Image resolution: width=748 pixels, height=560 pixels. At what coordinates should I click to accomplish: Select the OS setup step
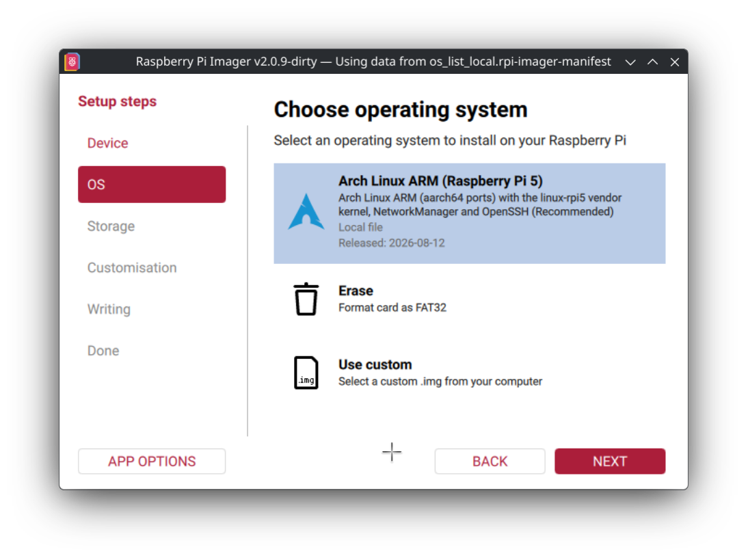pyautogui.click(x=152, y=185)
